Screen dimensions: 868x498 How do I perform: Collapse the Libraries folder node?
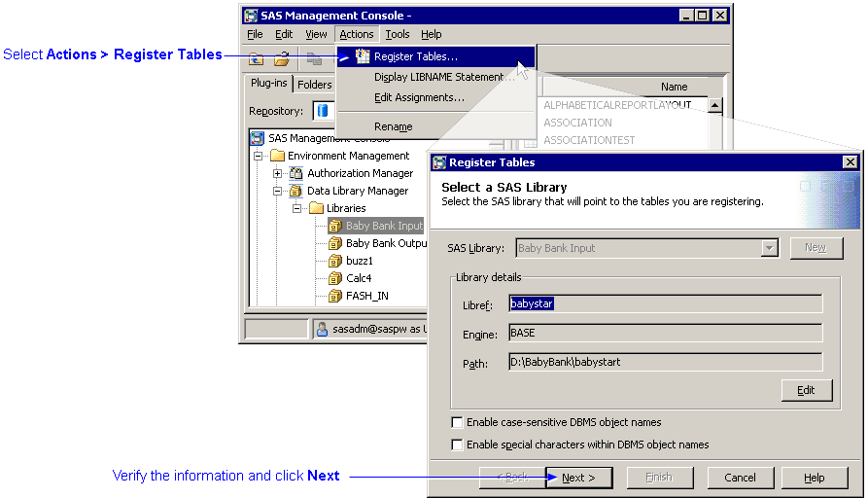pyautogui.click(x=297, y=208)
